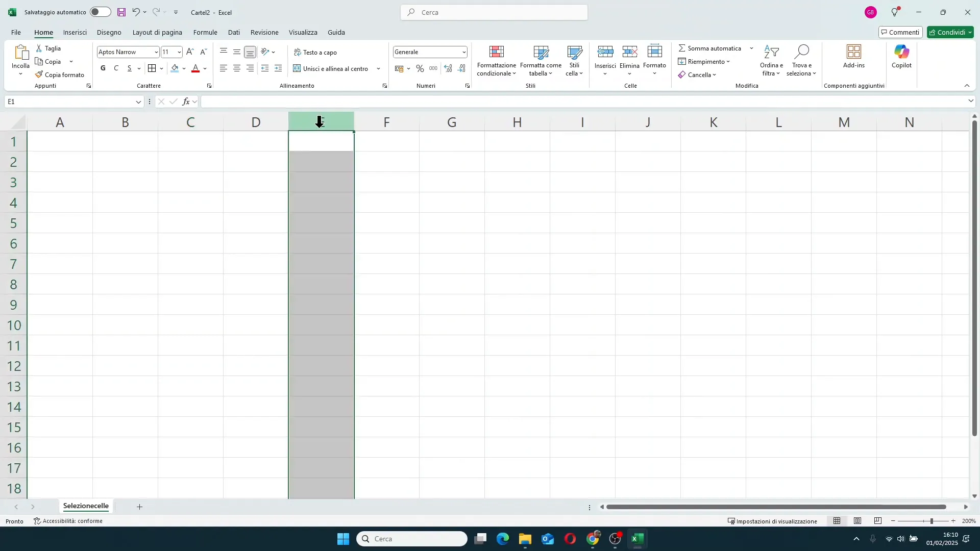Switch to the Dati tab

234,32
